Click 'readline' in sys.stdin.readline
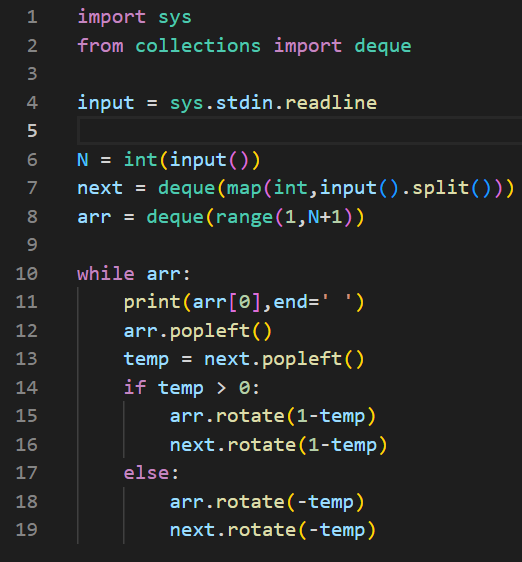The image size is (522, 562). (x=331, y=103)
